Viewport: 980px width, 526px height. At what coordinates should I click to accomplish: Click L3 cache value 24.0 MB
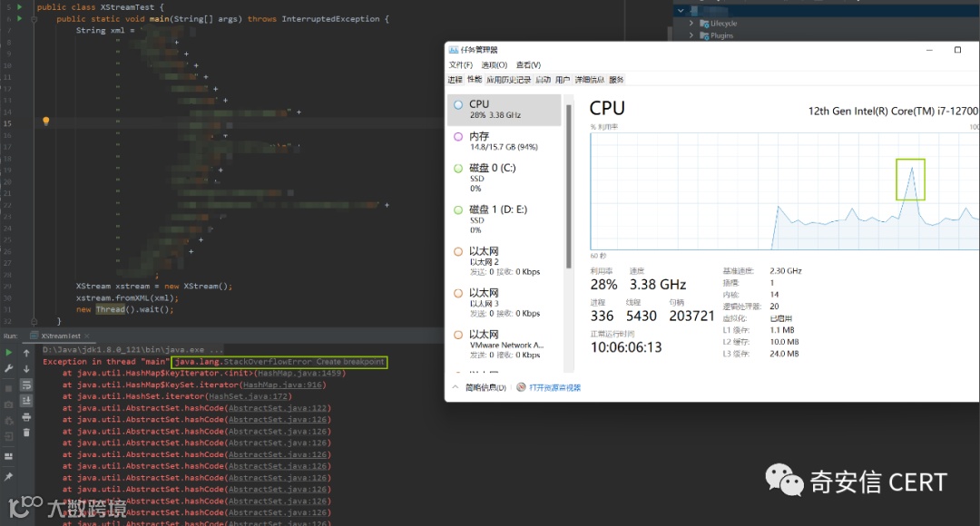(x=784, y=354)
